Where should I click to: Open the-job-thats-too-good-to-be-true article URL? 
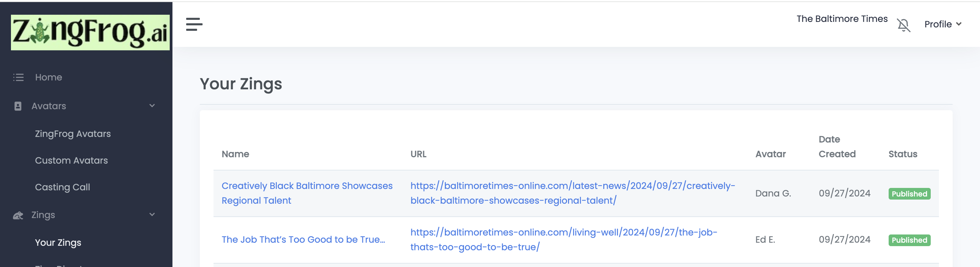pyautogui.click(x=564, y=240)
